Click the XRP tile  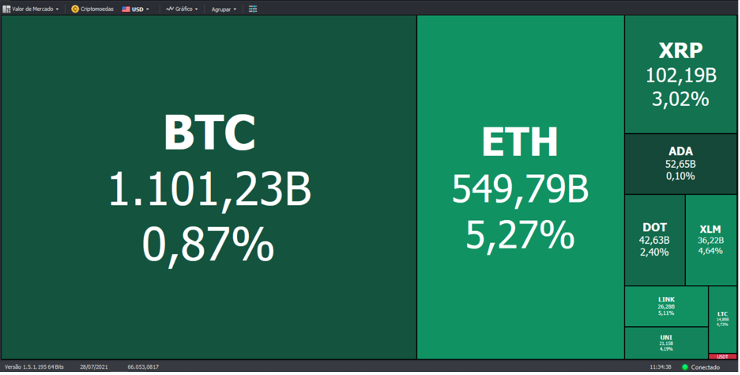coord(681,75)
